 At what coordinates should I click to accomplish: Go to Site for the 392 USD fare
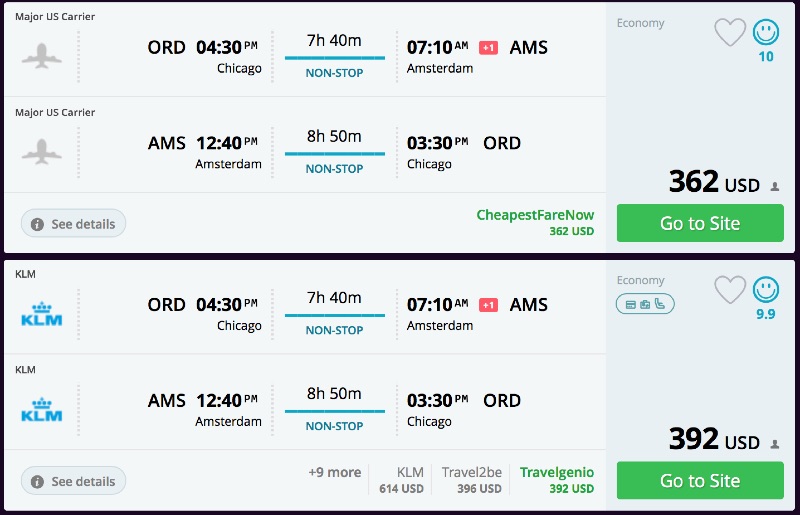tap(699, 481)
